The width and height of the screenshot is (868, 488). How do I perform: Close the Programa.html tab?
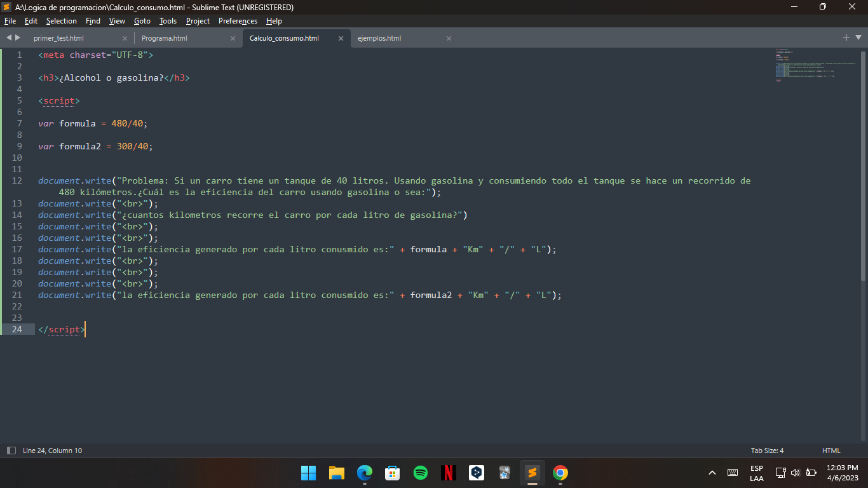pyautogui.click(x=233, y=38)
